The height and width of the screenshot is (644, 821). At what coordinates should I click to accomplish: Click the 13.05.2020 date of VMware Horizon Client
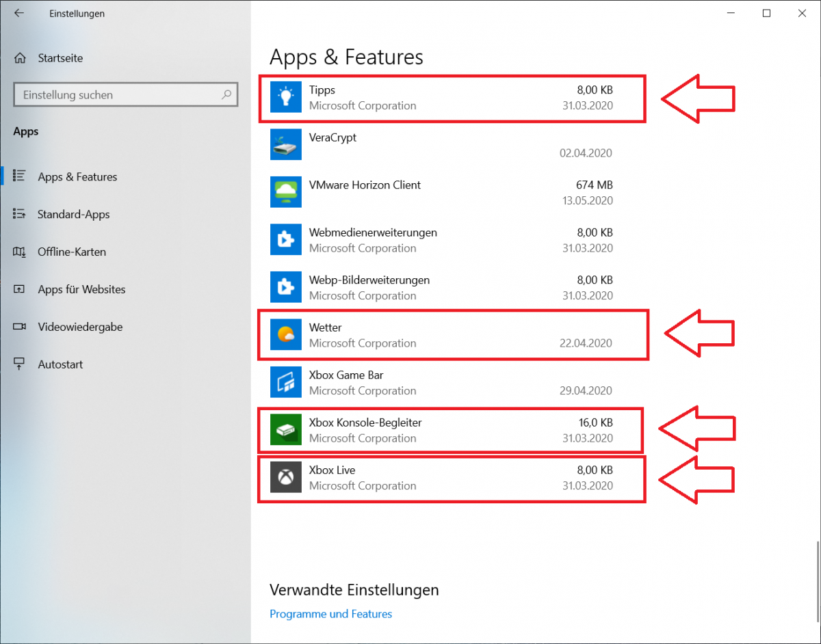click(x=588, y=201)
